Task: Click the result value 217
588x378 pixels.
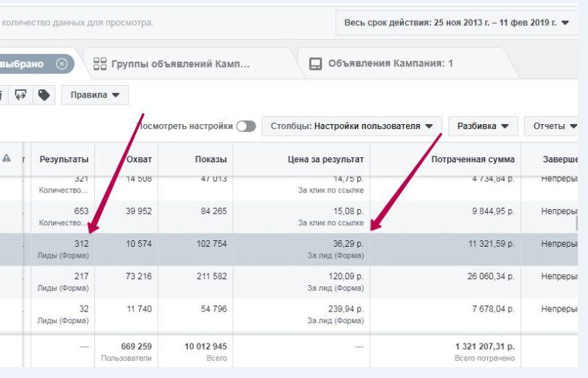Action: click(81, 276)
